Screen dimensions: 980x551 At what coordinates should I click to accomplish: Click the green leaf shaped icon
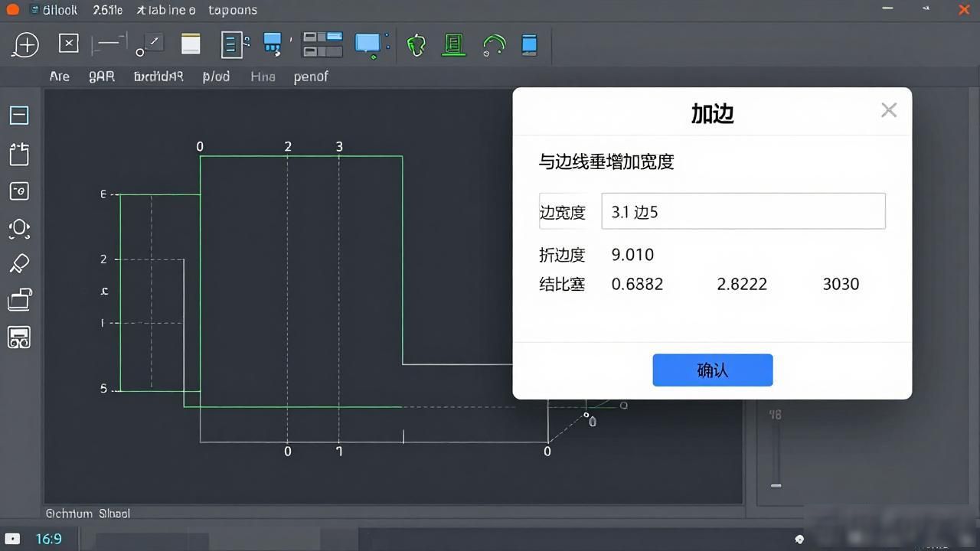tap(416, 45)
